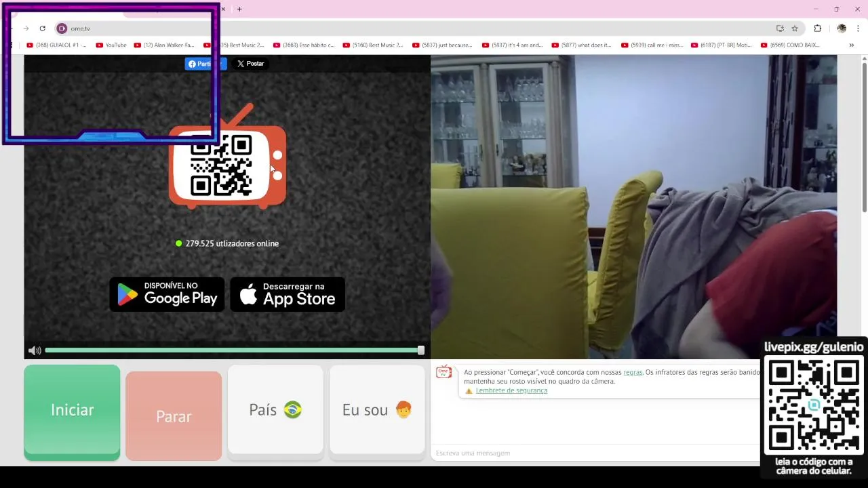Screen dimensions: 868x488
Task: Open the call me i miss bookmark
Action: [x=652, y=45]
